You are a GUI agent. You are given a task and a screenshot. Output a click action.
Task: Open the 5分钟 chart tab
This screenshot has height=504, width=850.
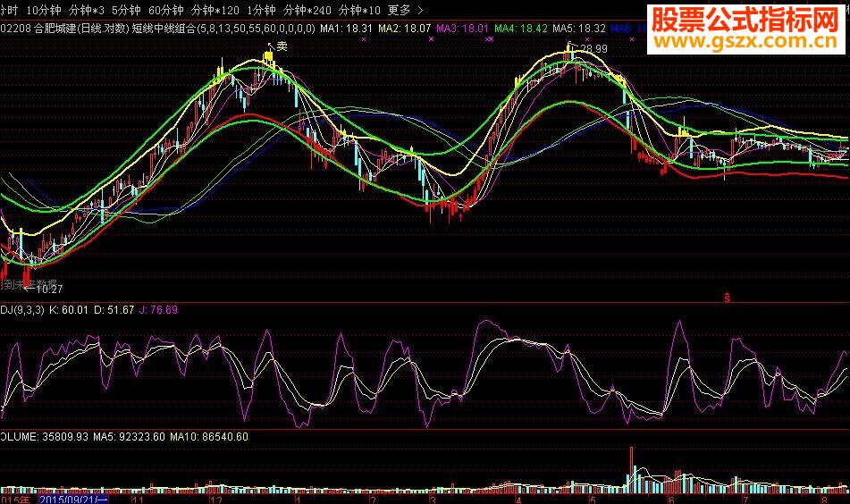point(126,11)
